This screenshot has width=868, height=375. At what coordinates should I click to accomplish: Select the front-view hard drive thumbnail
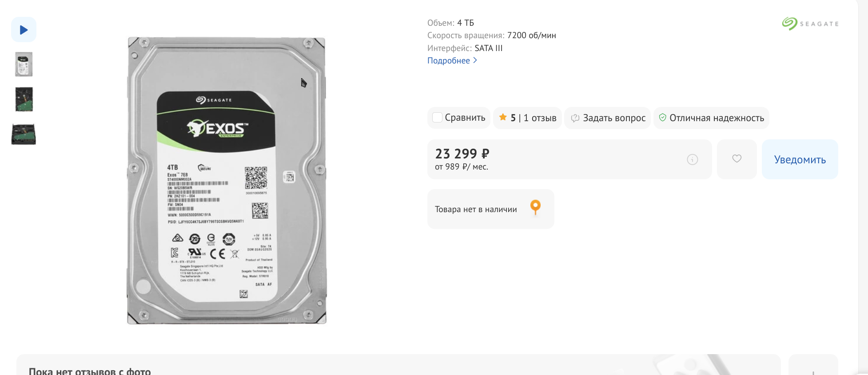(x=24, y=64)
